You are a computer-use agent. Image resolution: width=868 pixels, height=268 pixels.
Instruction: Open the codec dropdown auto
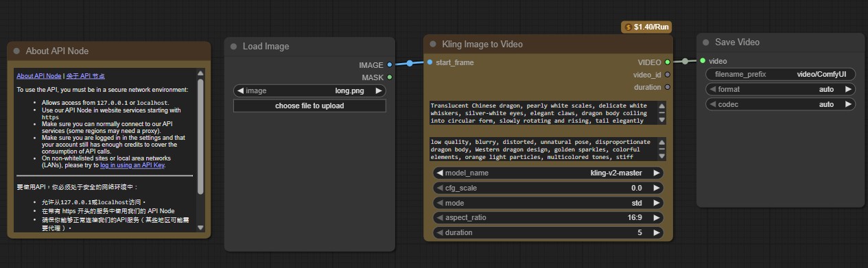(x=781, y=104)
